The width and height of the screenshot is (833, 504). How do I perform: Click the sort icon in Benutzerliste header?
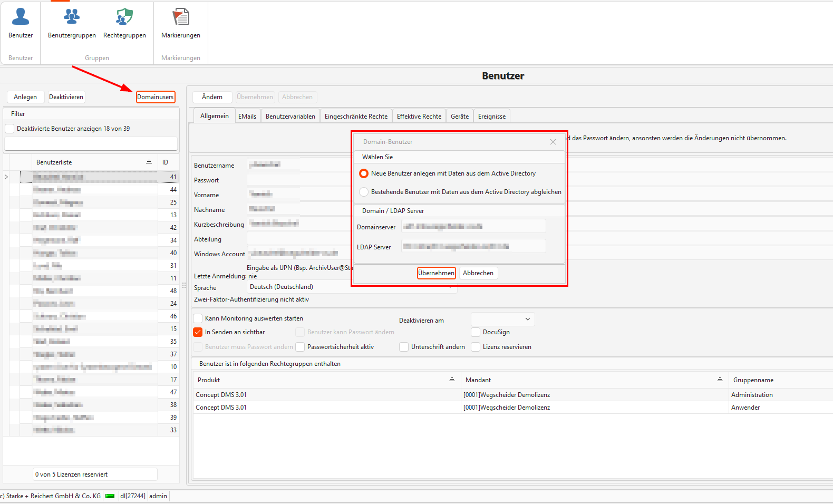coord(149,162)
